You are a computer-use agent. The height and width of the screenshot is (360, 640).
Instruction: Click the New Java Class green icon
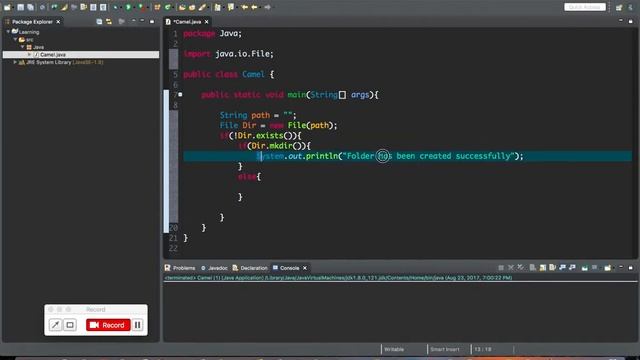(x=168, y=7)
